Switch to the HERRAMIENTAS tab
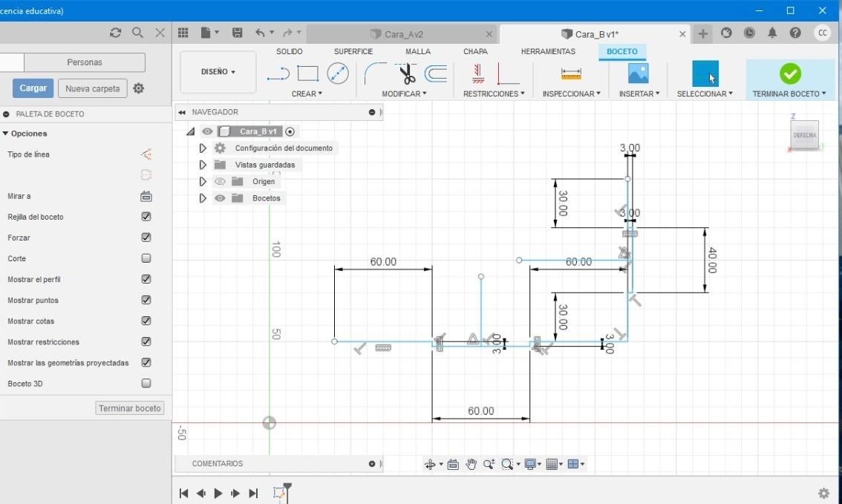The height and width of the screenshot is (504, 842). 548,51
